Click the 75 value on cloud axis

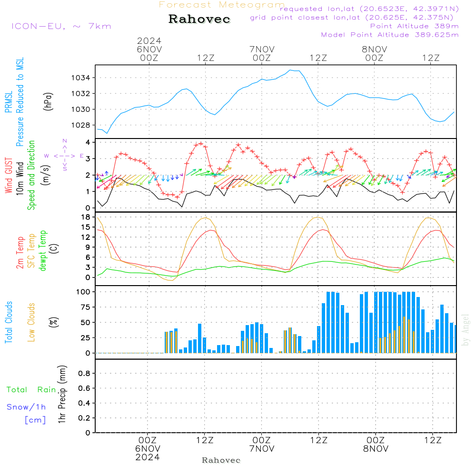coord(86,307)
